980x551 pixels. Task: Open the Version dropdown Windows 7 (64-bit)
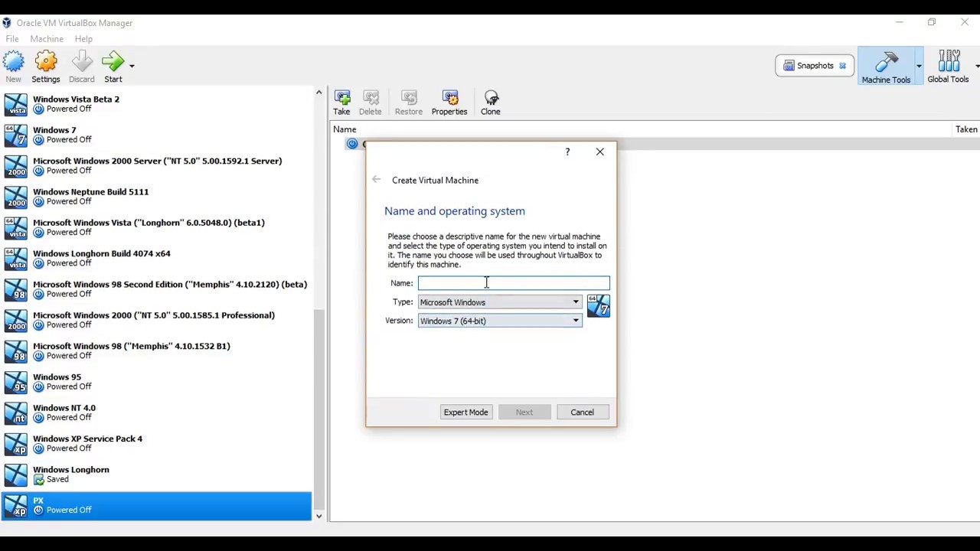[x=500, y=321]
